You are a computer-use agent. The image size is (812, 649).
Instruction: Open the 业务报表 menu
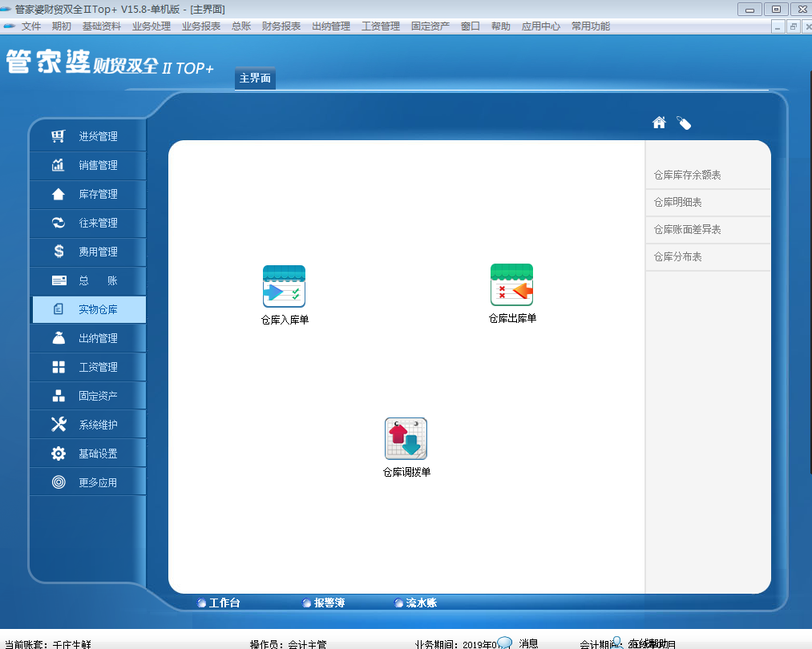point(201,26)
